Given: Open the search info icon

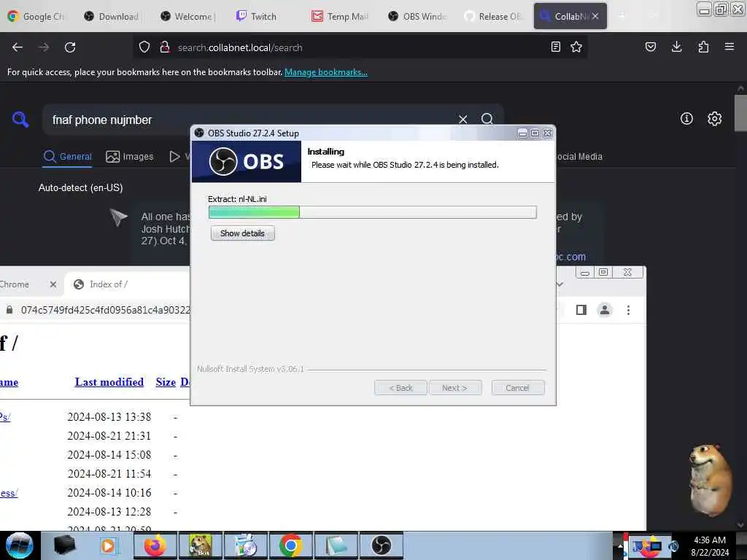Looking at the screenshot, I should 686,119.
